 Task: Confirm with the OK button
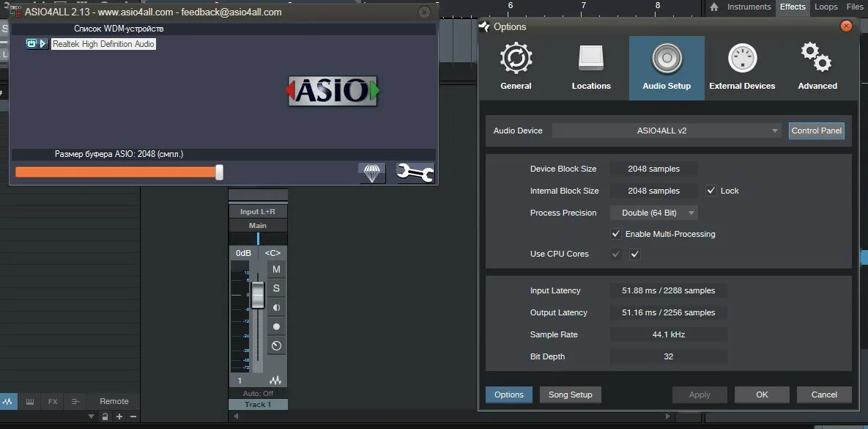762,395
